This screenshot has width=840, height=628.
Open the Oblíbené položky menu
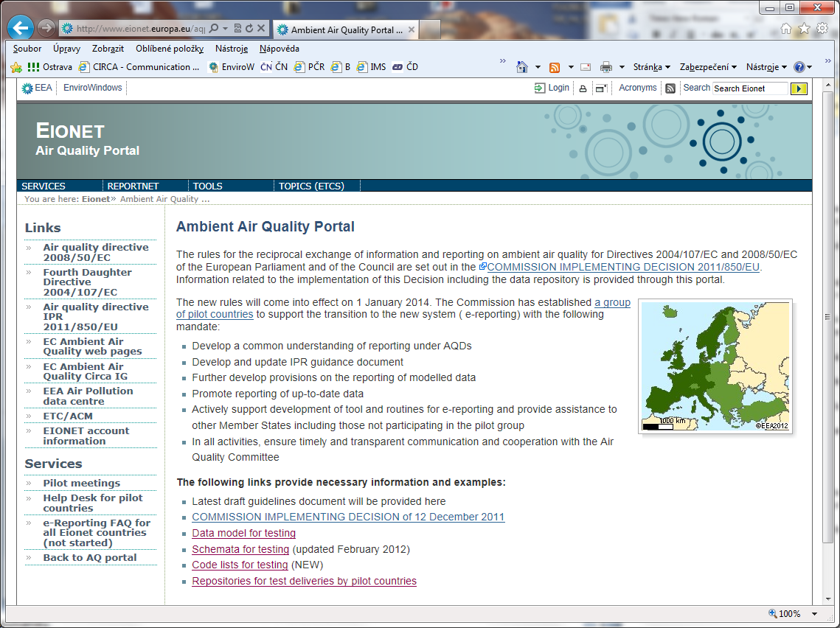[170, 49]
